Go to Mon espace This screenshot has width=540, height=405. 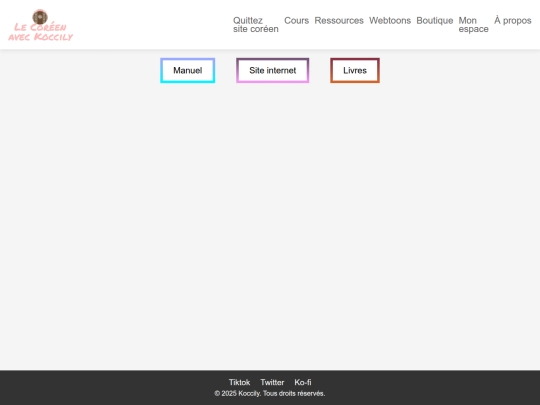(x=474, y=25)
